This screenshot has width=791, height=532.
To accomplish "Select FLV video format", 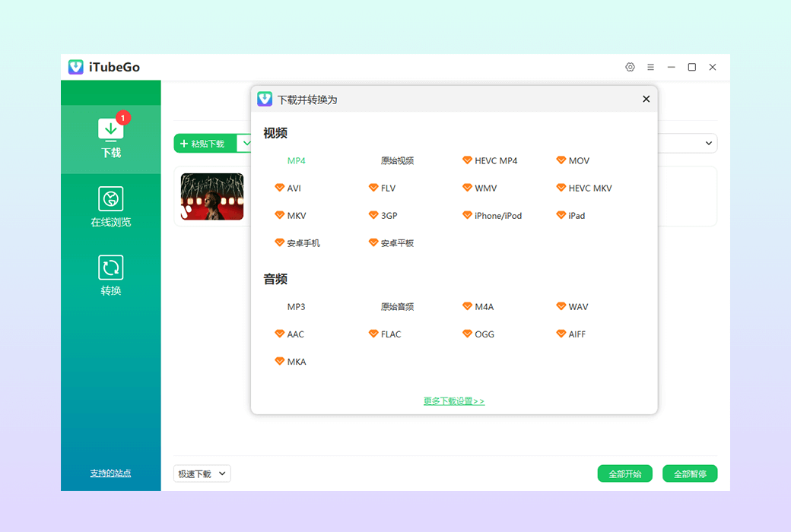I will pyautogui.click(x=382, y=188).
